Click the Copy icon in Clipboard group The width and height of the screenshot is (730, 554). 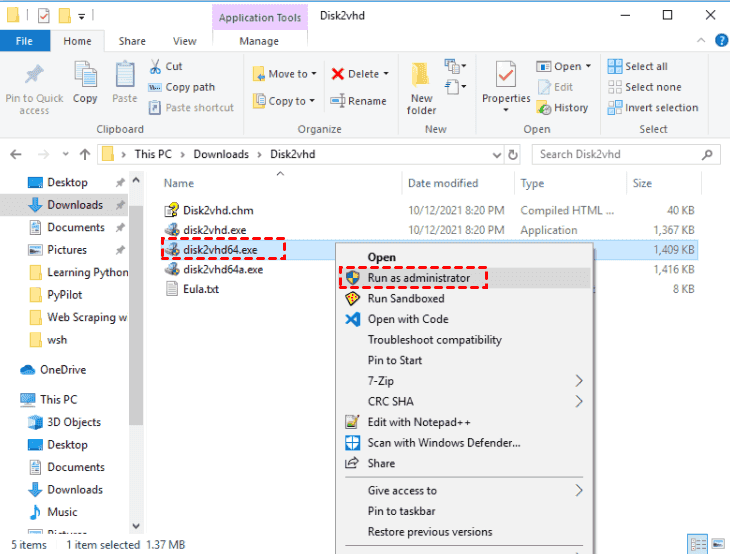pos(85,74)
